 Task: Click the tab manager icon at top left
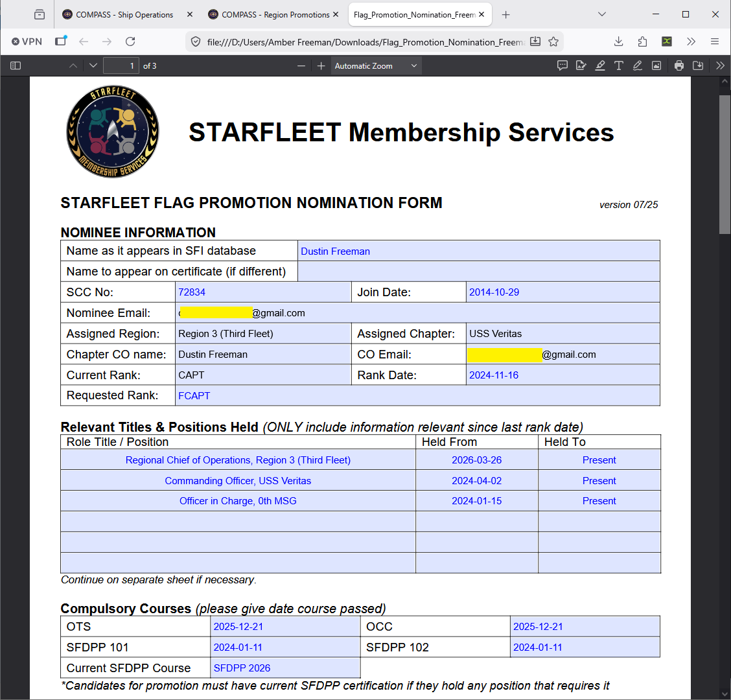click(x=40, y=14)
